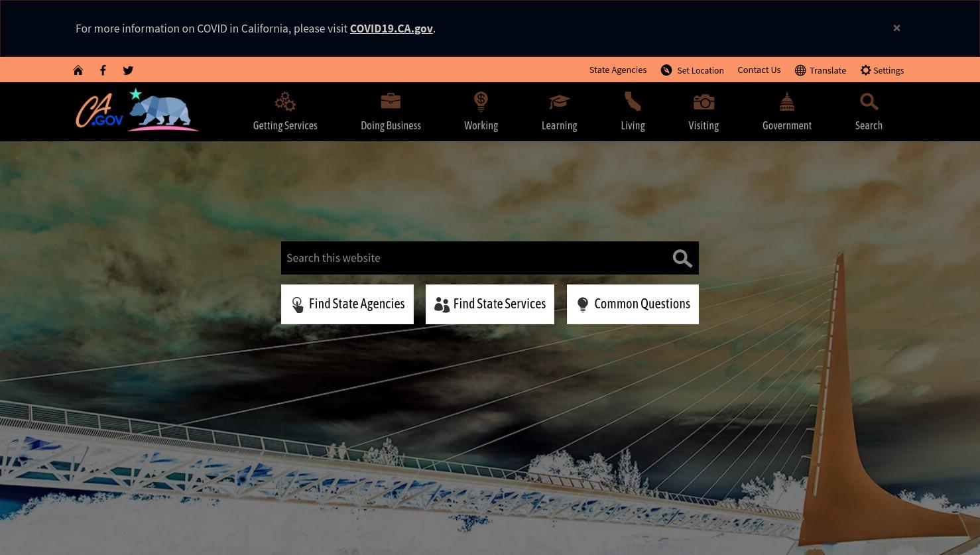Click the Set Location compass icon
The image size is (980, 555).
coord(666,70)
